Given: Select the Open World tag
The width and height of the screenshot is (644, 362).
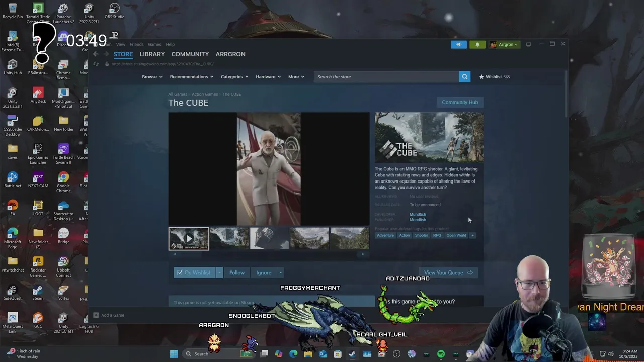Looking at the screenshot, I should pos(456,235).
